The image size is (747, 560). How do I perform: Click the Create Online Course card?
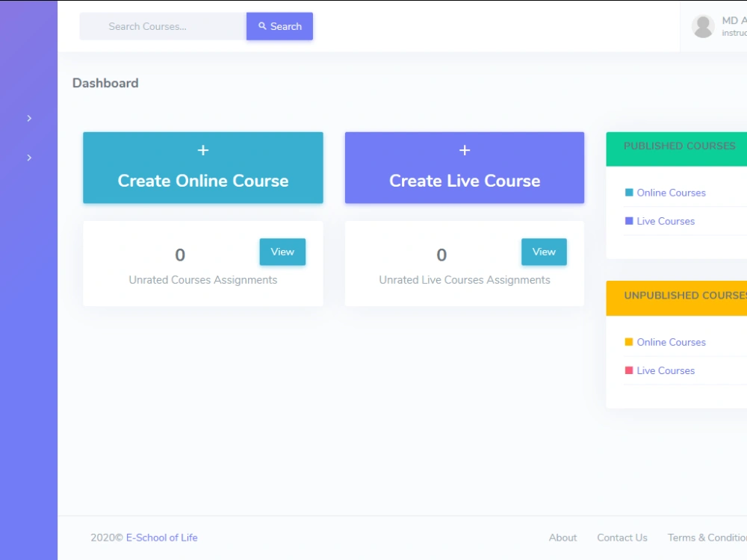203,167
